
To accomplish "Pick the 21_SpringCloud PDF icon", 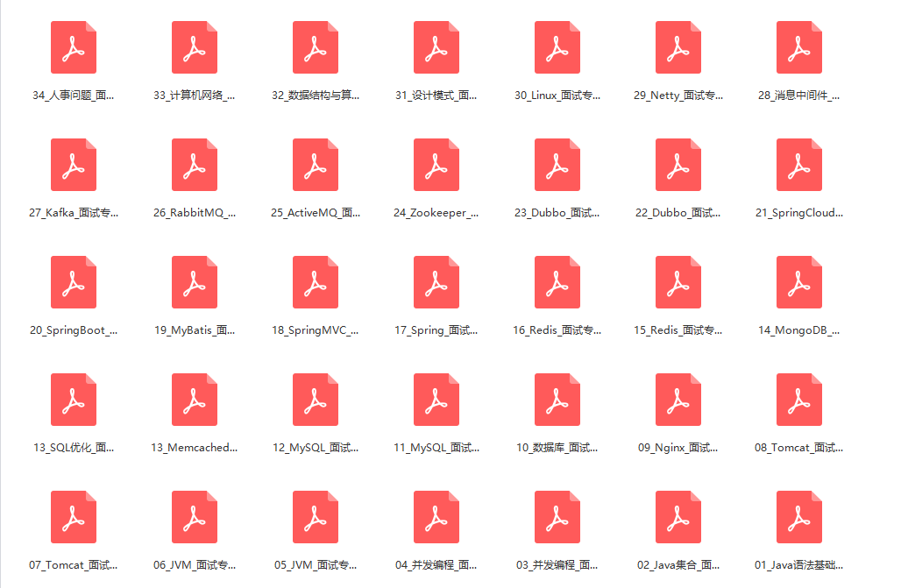I will [x=799, y=165].
